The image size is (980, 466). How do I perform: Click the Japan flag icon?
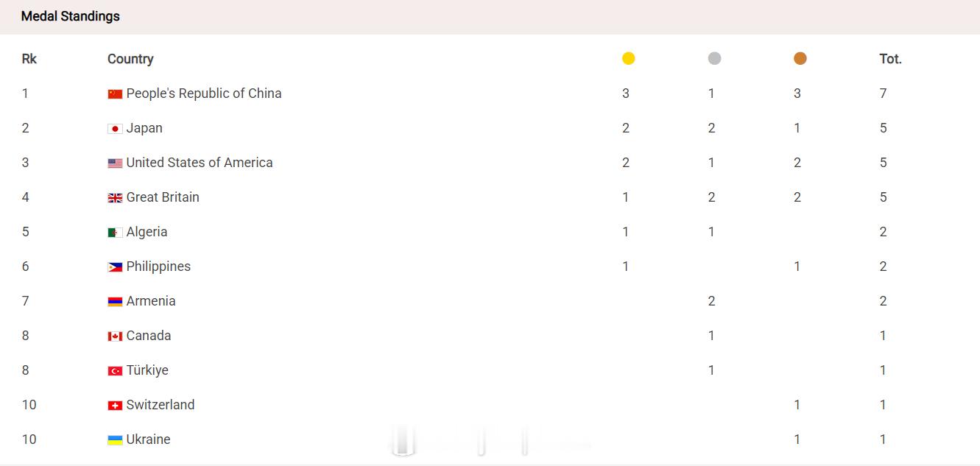coord(115,129)
